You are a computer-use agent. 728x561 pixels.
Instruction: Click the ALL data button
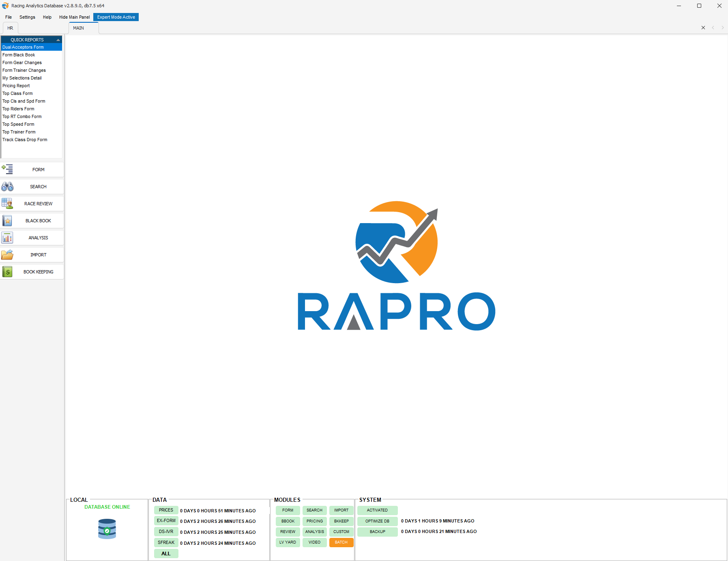click(166, 553)
